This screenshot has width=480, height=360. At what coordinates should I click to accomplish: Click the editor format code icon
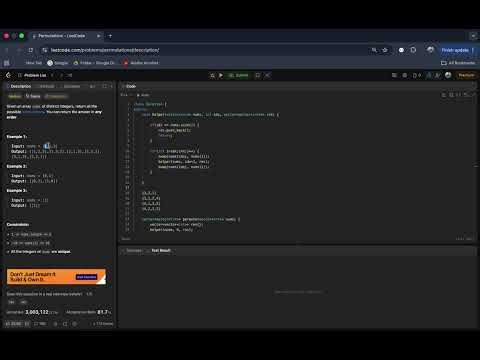(x=444, y=95)
